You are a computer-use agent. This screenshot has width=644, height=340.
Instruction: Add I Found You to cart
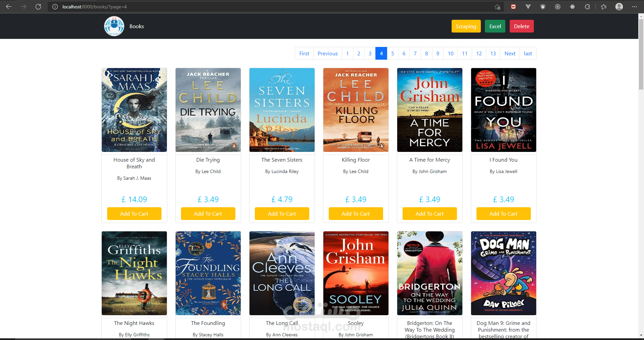504,214
